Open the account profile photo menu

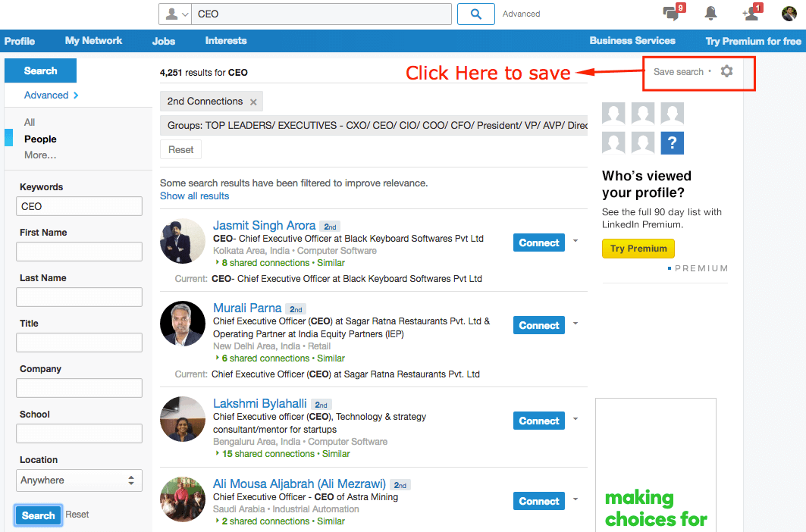pyautogui.click(x=789, y=14)
